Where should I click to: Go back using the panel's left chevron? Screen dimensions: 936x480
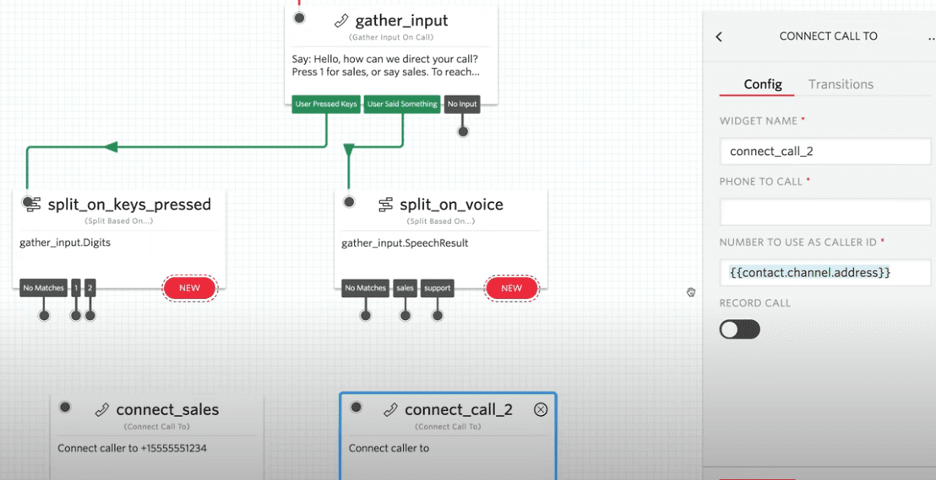pyautogui.click(x=719, y=37)
